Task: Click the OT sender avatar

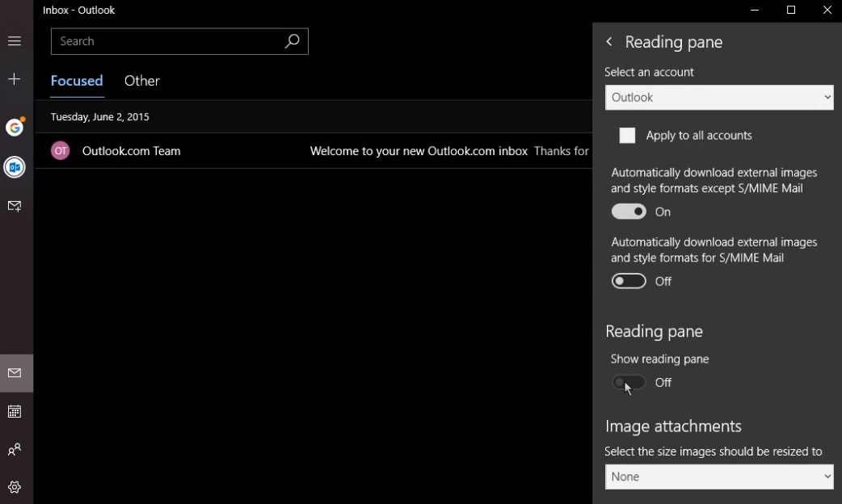Action: click(60, 151)
